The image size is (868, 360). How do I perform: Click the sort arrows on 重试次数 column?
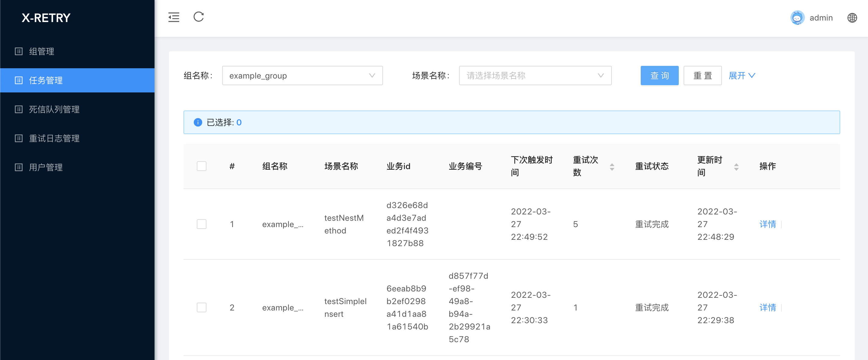[x=612, y=166]
